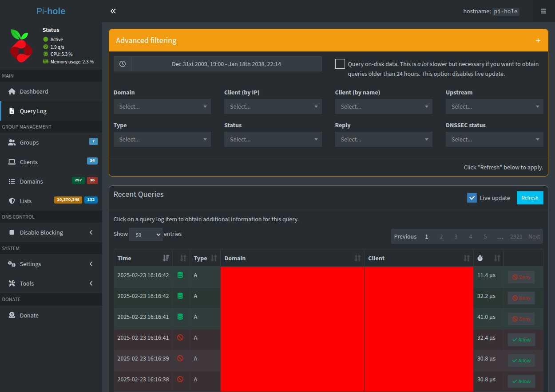Open the Domain filter dropdown
The height and width of the screenshot is (392, 555).
point(162,106)
